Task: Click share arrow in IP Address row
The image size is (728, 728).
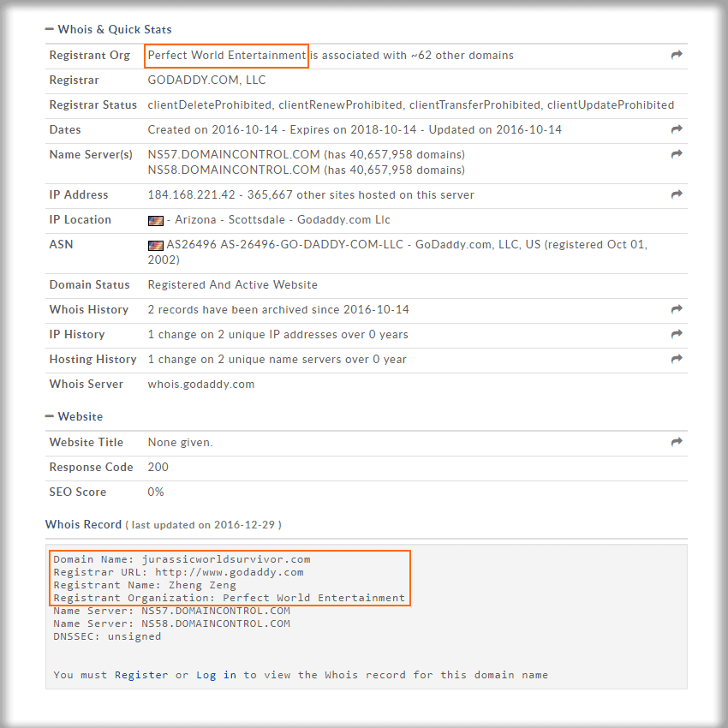Action: 677,194
